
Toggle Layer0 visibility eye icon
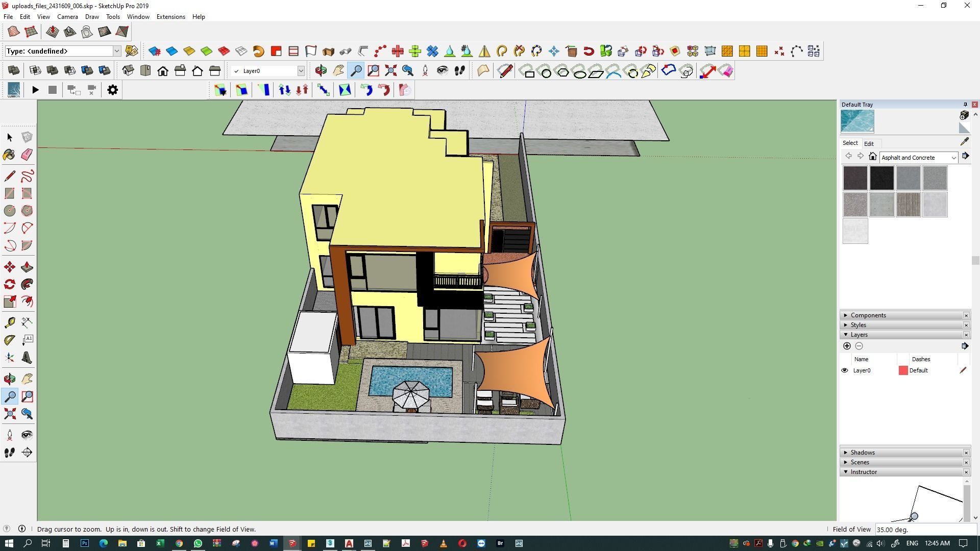coord(844,370)
